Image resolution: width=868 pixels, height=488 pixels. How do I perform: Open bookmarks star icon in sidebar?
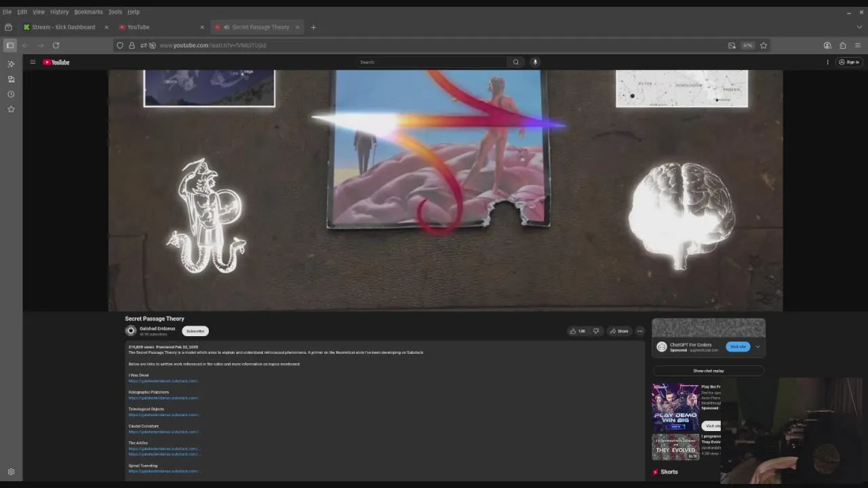coord(11,109)
